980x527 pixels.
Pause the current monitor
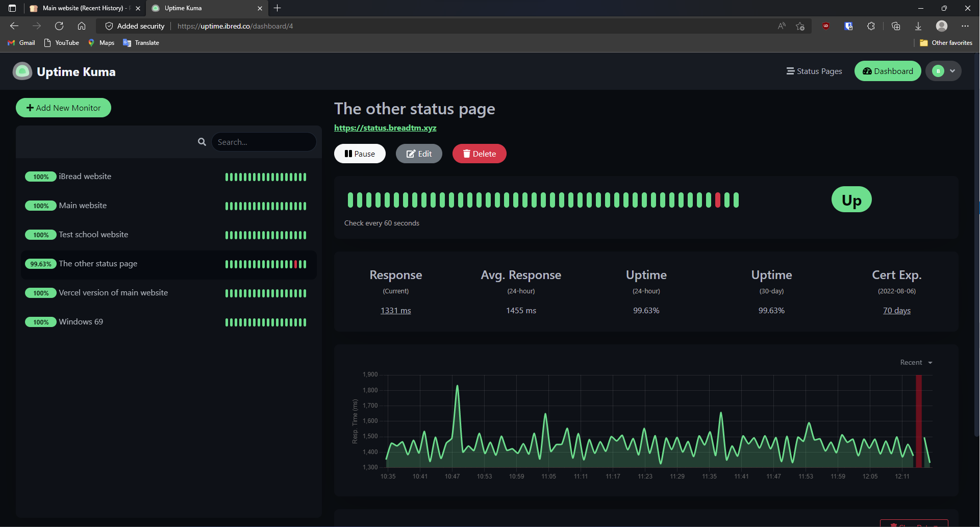point(360,154)
